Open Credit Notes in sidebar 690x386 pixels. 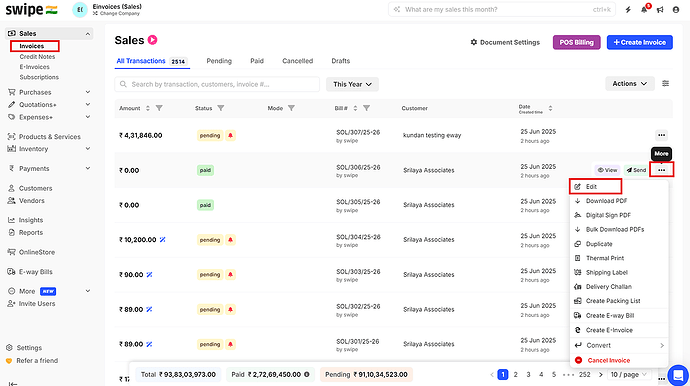tap(37, 57)
